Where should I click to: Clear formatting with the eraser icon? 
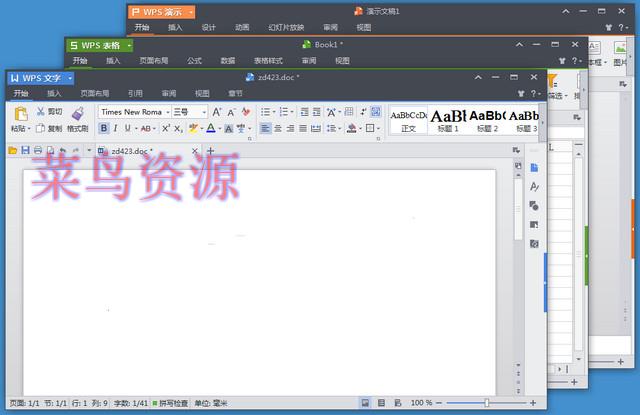click(x=246, y=112)
